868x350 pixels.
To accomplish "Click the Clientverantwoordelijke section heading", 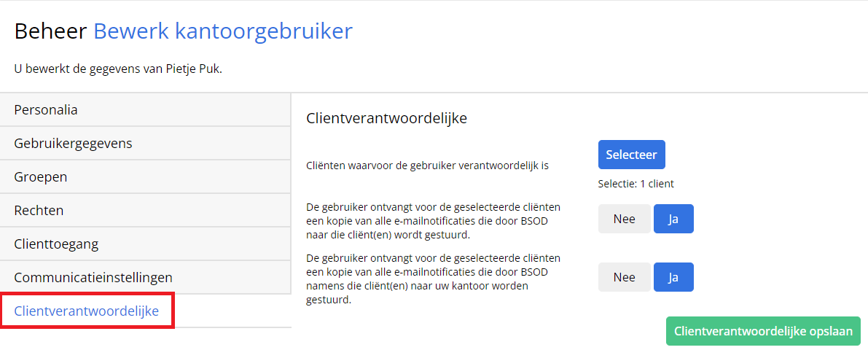I will coord(386,118).
